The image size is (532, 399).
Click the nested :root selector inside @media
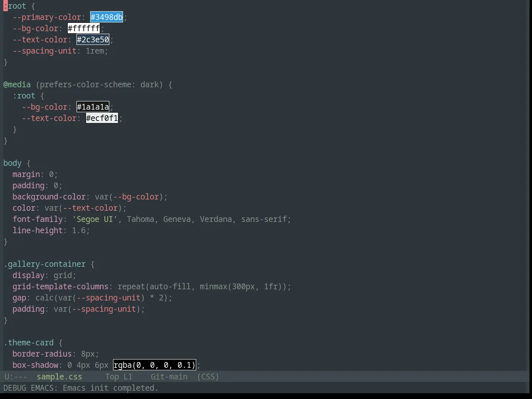24,96
